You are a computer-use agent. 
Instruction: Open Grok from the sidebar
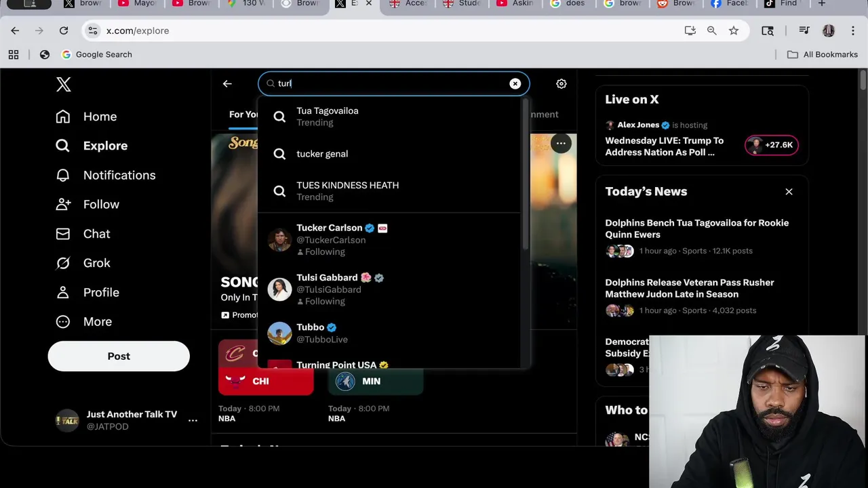(82, 263)
